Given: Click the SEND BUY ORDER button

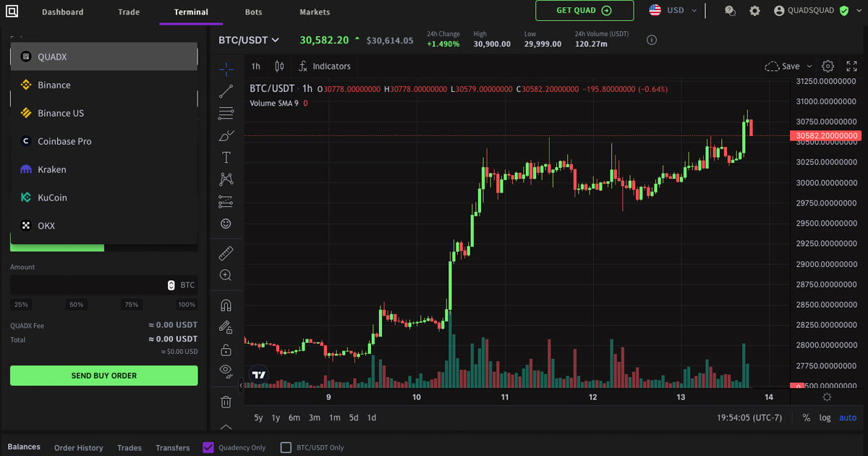Looking at the screenshot, I should click(x=103, y=376).
